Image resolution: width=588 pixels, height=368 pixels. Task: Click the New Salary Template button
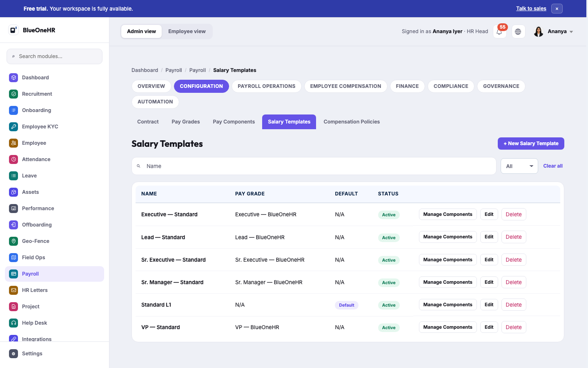(x=531, y=144)
